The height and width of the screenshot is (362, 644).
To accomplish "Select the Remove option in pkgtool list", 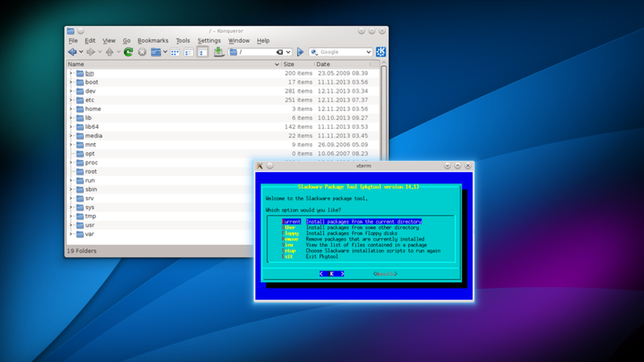I will [290, 239].
